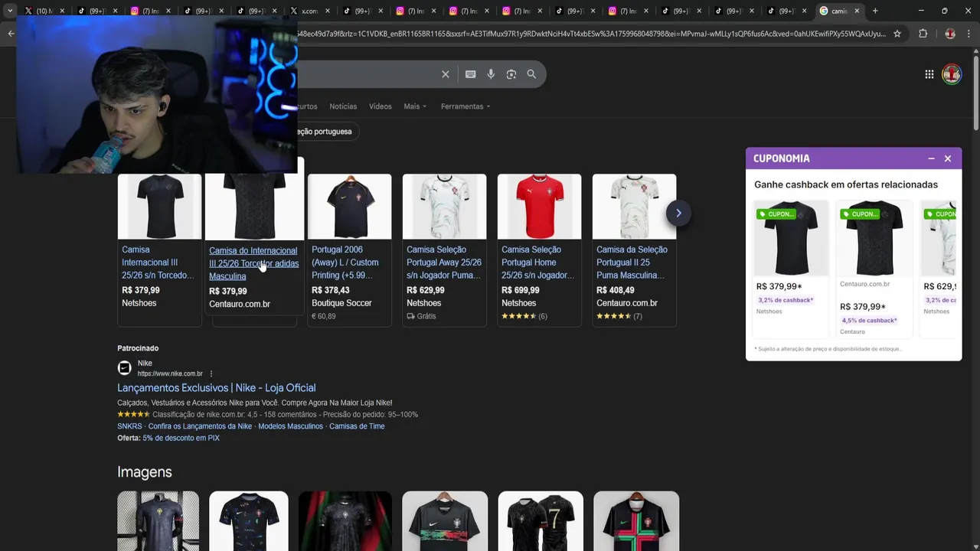This screenshot has width=980, height=551.
Task: Open the green-red cross shirt image result
Action: point(636,521)
